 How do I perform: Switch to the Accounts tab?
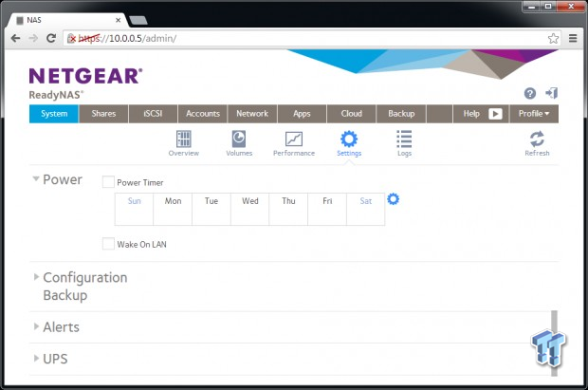pyautogui.click(x=203, y=114)
